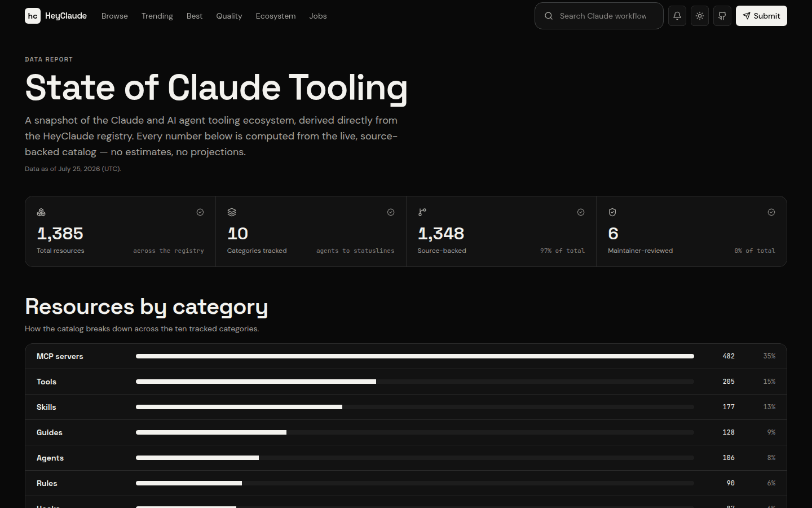The image size is (812, 508).
Task: Open the notifications bell icon
Action: click(x=677, y=16)
